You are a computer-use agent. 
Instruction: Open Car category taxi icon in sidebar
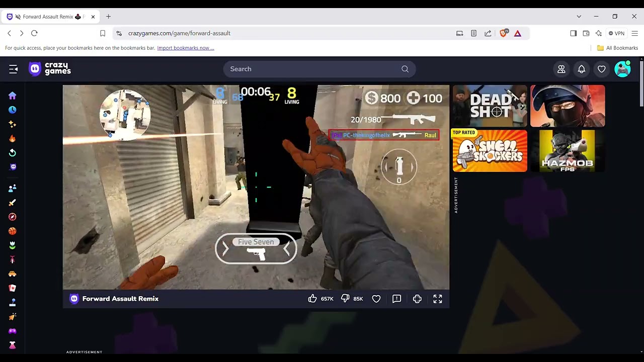[x=13, y=274]
